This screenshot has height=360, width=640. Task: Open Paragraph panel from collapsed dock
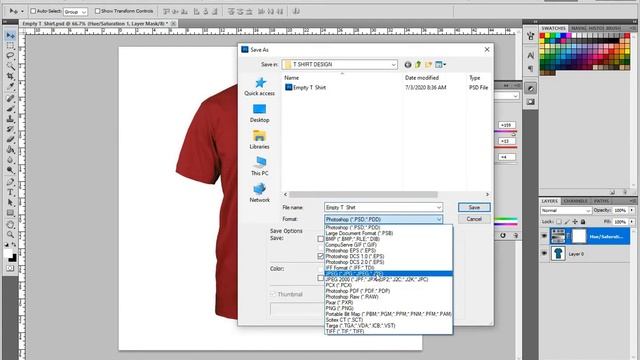(530, 69)
